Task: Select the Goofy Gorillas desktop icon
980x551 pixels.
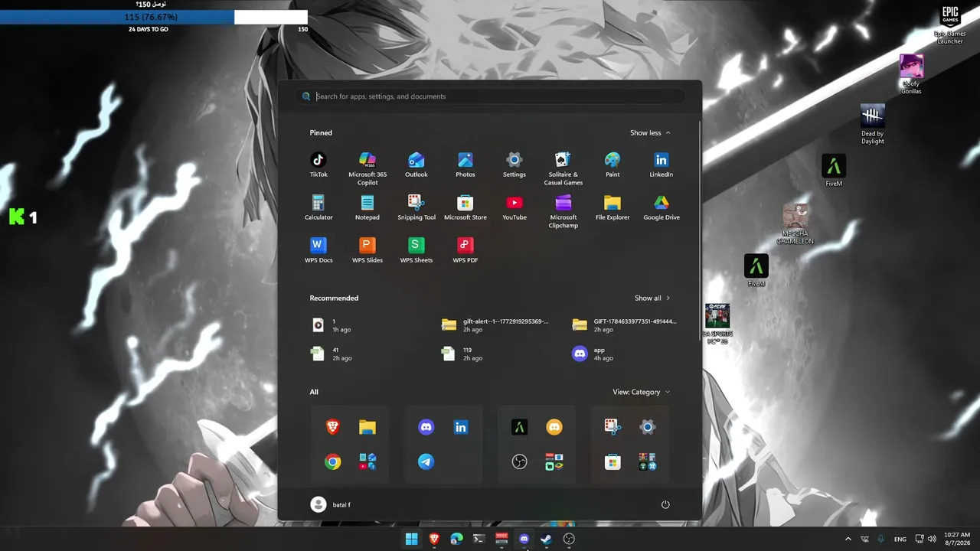Action: pos(911,74)
